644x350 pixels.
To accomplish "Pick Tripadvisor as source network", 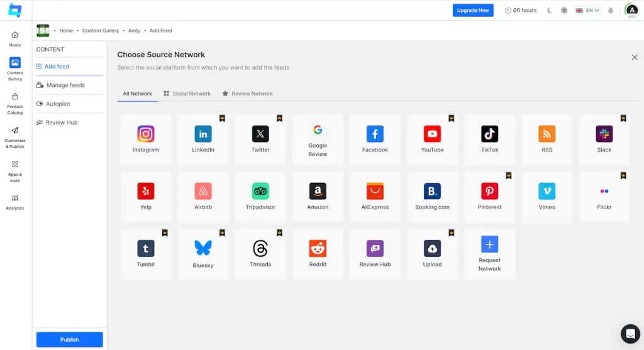I will tap(260, 197).
